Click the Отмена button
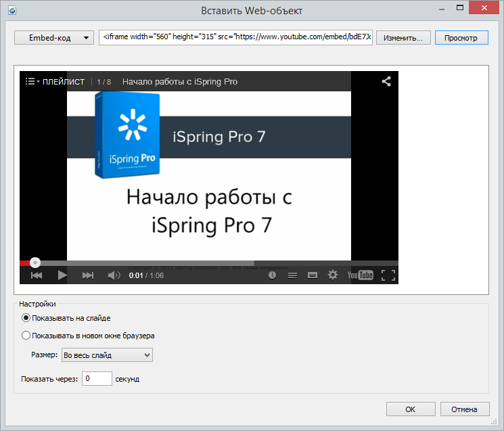Screen dimensions: 504x431 coord(465,409)
